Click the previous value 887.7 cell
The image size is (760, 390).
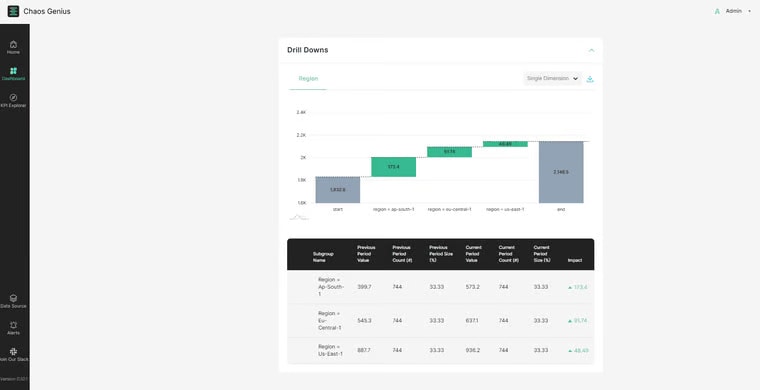[364, 350]
